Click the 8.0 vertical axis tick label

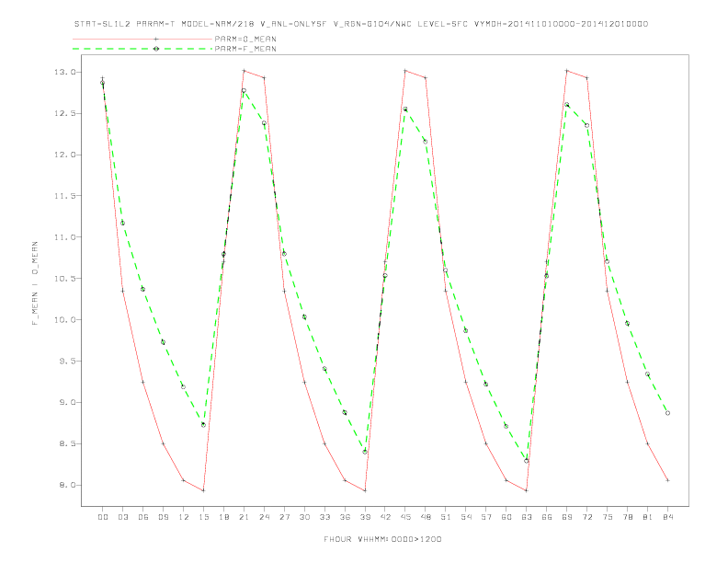(x=66, y=486)
